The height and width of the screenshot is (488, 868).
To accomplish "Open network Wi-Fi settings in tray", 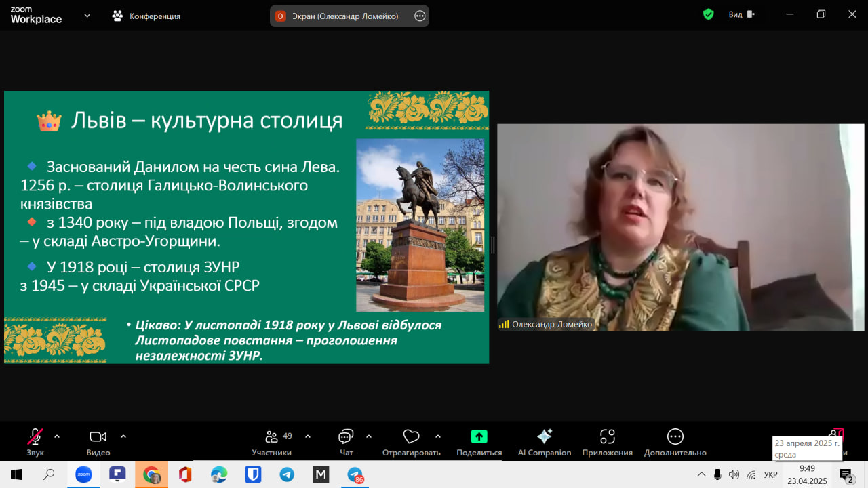I will [x=751, y=474].
